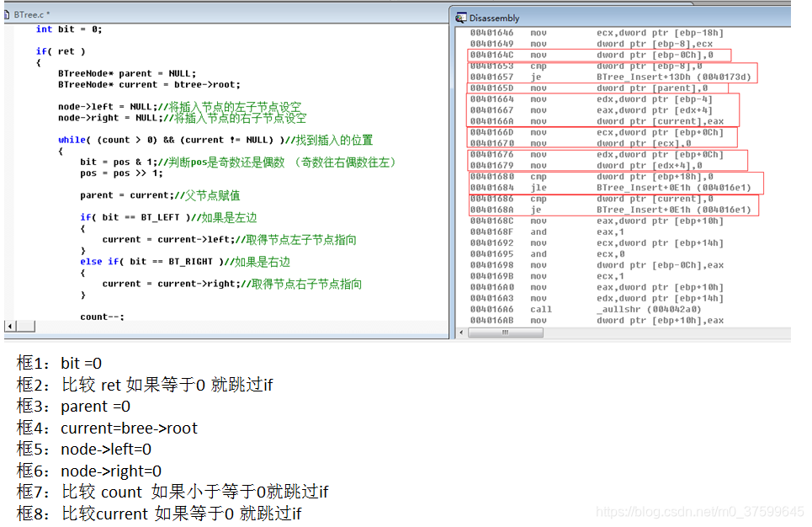812x527 pixels.
Task: Click code editor horizontal scrollbar thumb
Action: [25, 326]
